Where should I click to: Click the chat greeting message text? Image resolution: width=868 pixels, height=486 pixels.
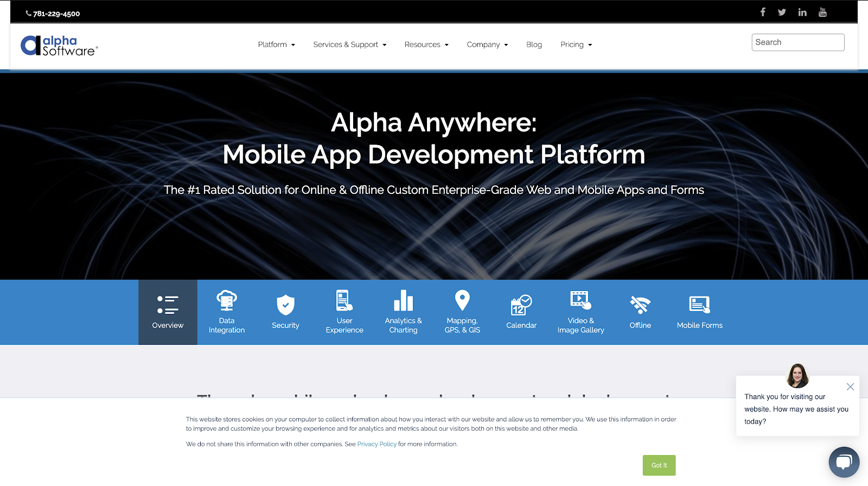796,409
